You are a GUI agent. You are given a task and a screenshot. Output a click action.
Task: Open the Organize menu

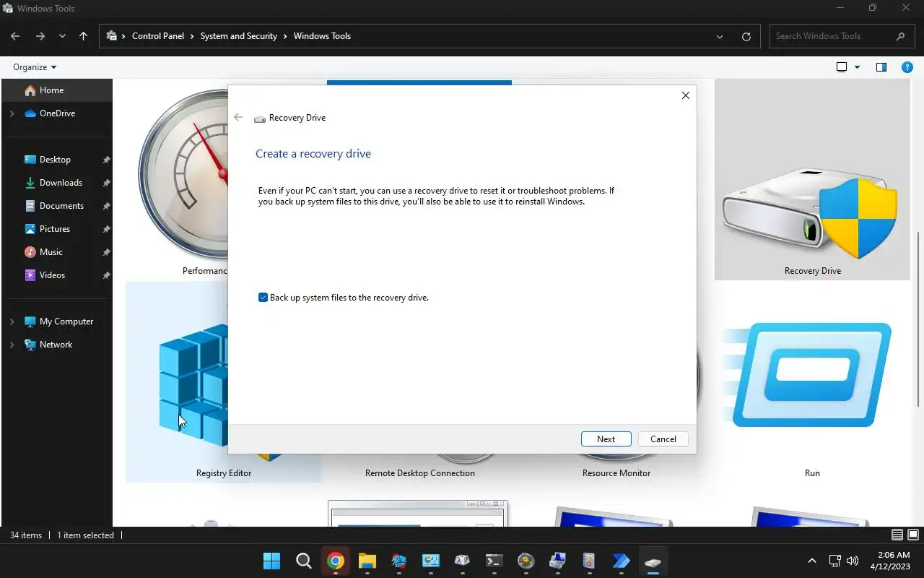point(35,67)
